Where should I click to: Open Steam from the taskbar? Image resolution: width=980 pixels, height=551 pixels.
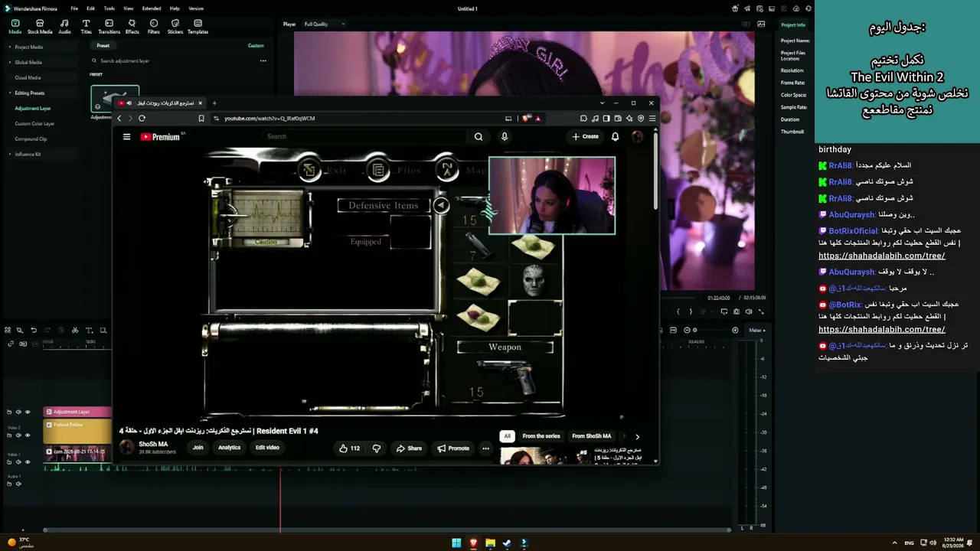pyautogui.click(x=507, y=543)
